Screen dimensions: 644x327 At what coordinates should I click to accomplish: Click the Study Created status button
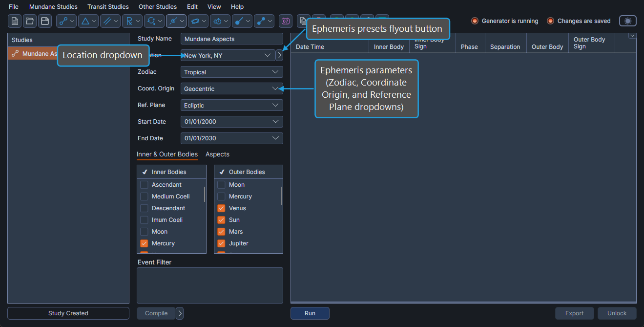click(68, 313)
